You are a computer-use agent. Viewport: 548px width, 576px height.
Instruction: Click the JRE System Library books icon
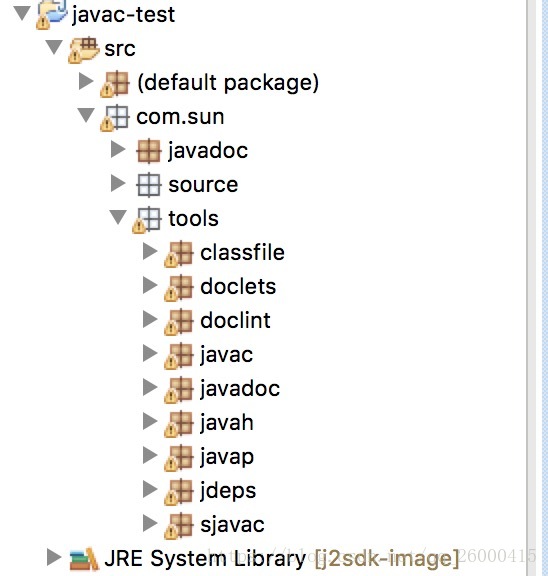pos(84,559)
